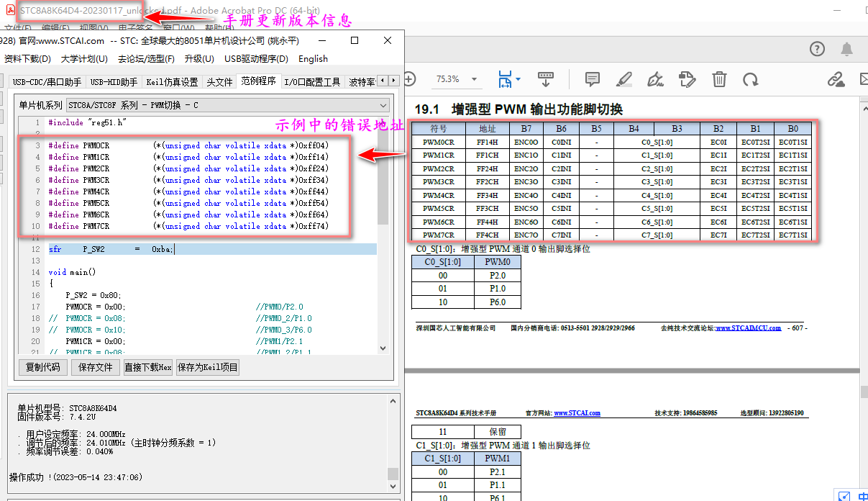The image size is (868, 501).
Task: Click the P6.0 cell in C0_S table
Action: [x=498, y=302]
